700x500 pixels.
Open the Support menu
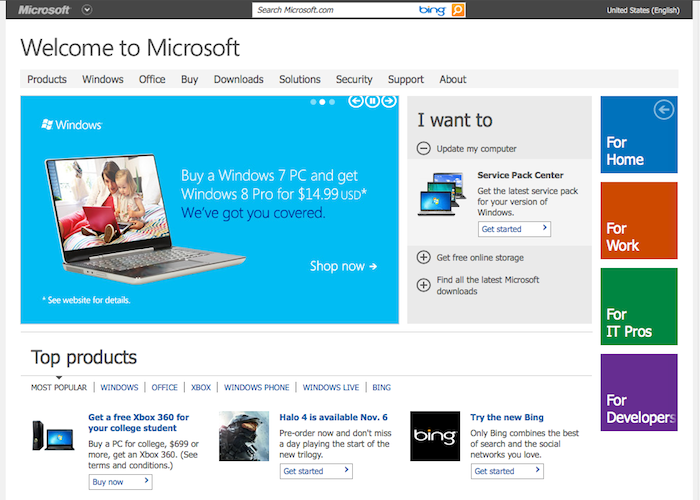(x=405, y=79)
